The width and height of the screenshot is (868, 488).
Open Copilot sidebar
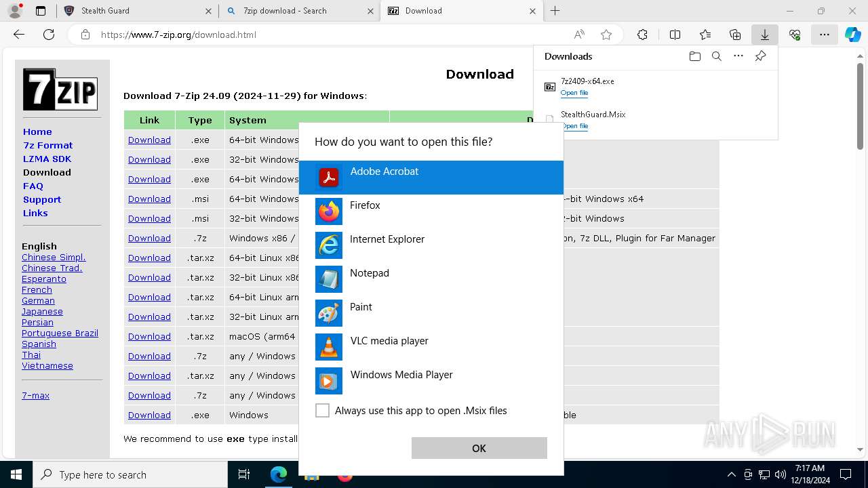coord(852,35)
